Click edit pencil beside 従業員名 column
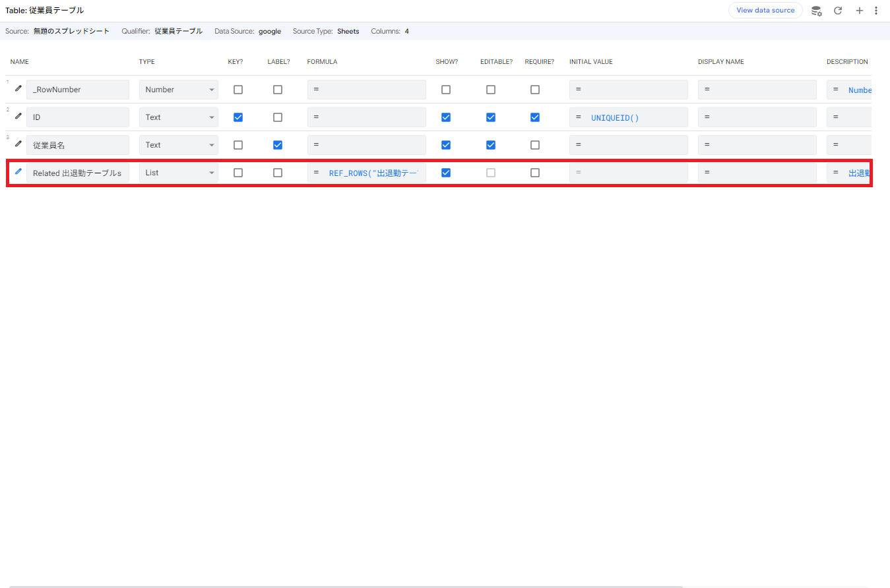 pos(18,144)
